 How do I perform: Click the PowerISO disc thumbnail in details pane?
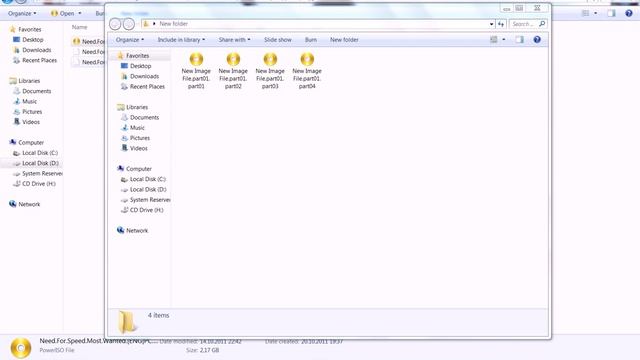tap(21, 348)
